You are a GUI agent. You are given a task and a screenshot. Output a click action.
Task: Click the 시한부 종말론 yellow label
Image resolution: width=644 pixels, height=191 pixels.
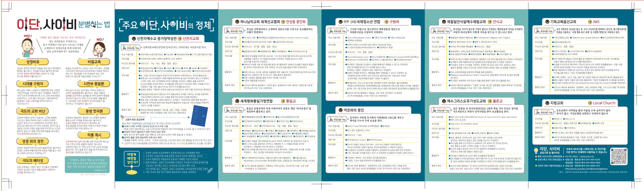pos(94,84)
